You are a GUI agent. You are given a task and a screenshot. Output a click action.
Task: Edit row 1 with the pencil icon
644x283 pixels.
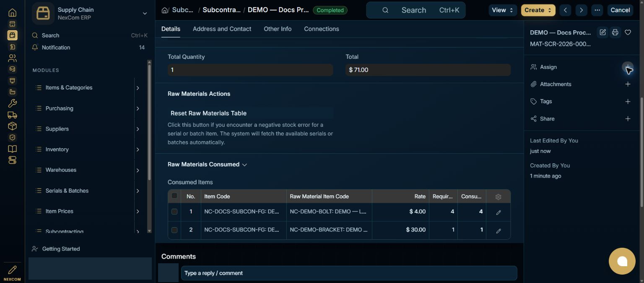[498, 212]
